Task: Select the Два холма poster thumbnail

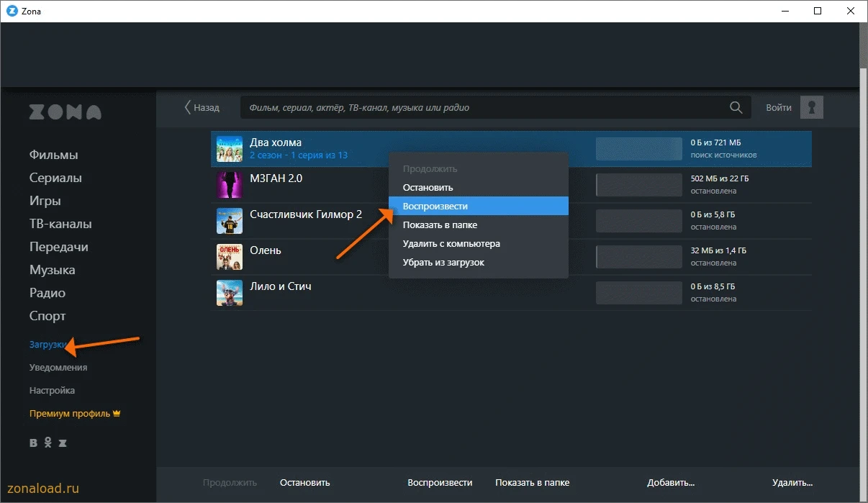Action: click(x=230, y=149)
